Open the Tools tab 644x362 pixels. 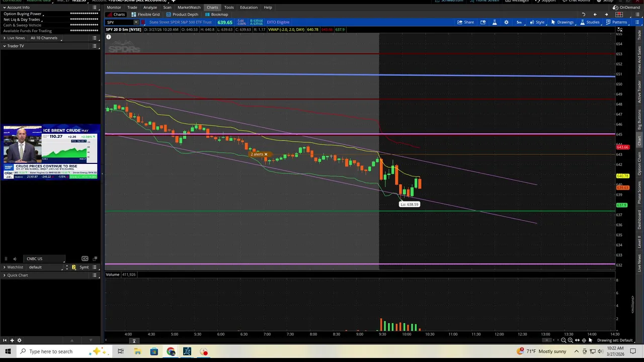click(229, 8)
